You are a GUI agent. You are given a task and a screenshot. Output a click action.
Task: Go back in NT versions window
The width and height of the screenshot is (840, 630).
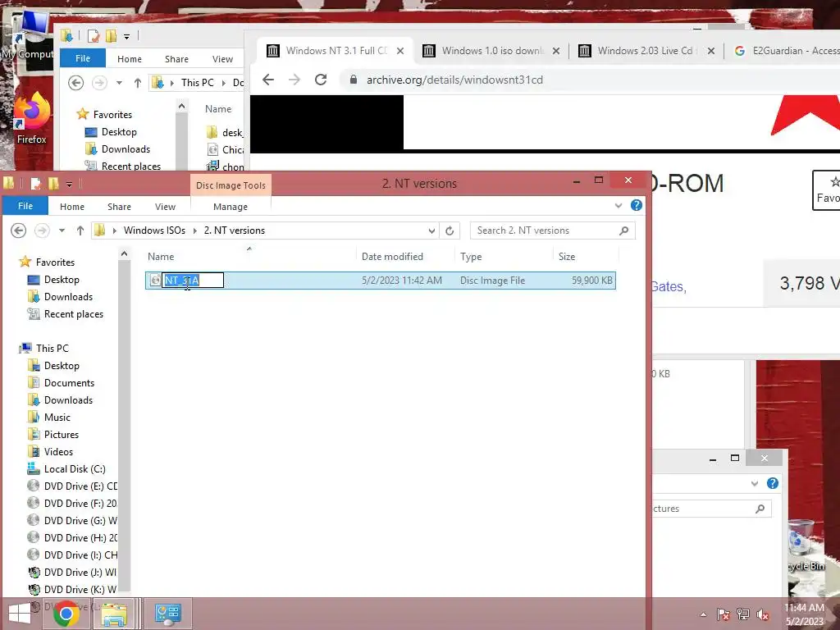tap(19, 231)
